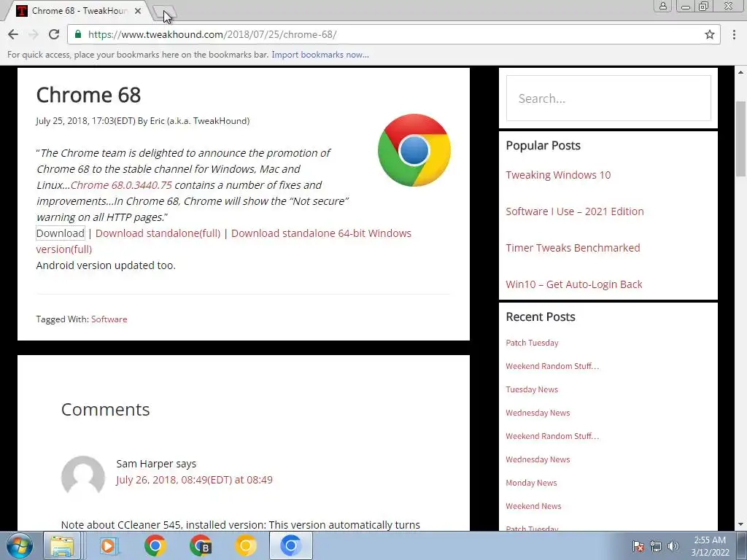Click the address bar URL
This screenshot has height=560, width=747.
pyautogui.click(x=212, y=34)
